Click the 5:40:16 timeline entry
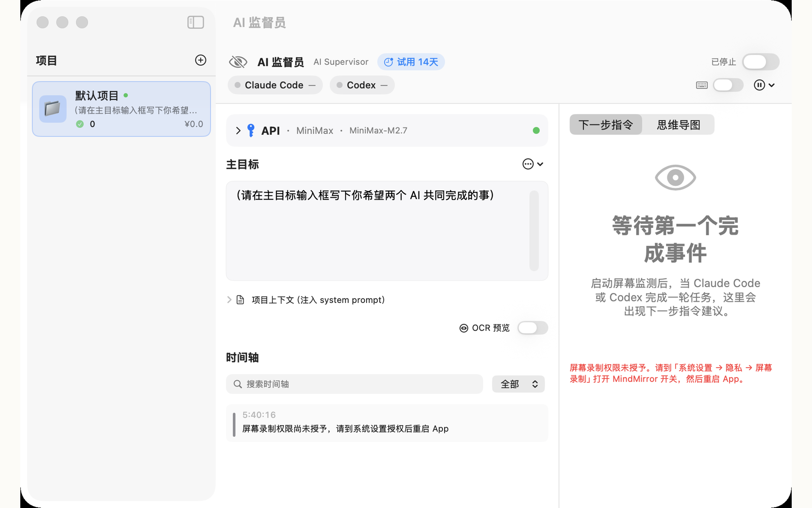812x508 pixels. click(x=387, y=423)
